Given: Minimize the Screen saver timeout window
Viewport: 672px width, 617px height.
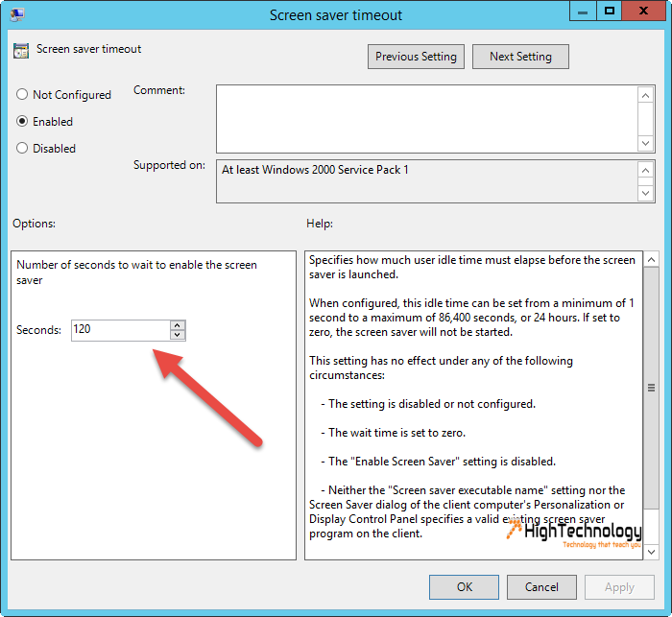Looking at the screenshot, I should point(583,12).
